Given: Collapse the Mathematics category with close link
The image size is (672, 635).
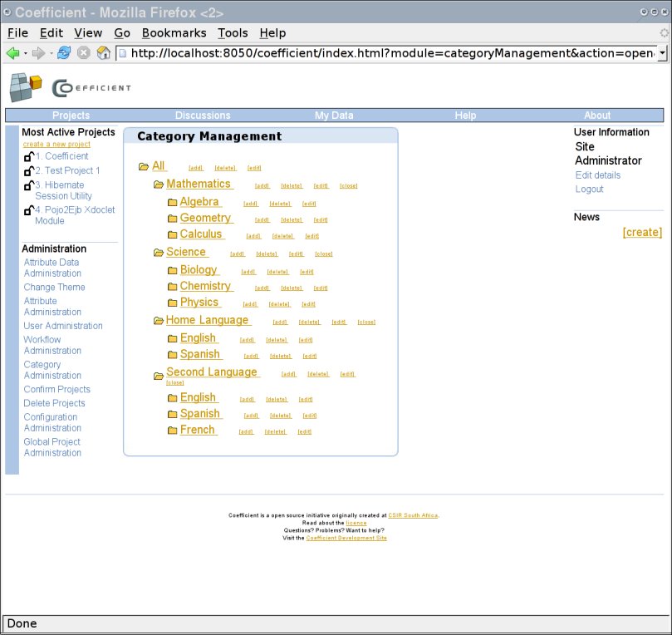Looking at the screenshot, I should pos(348,186).
